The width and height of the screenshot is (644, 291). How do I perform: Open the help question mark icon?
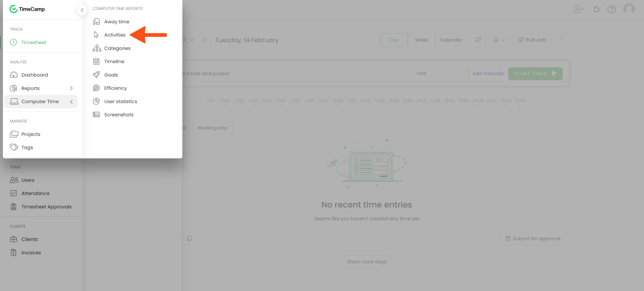point(611,9)
